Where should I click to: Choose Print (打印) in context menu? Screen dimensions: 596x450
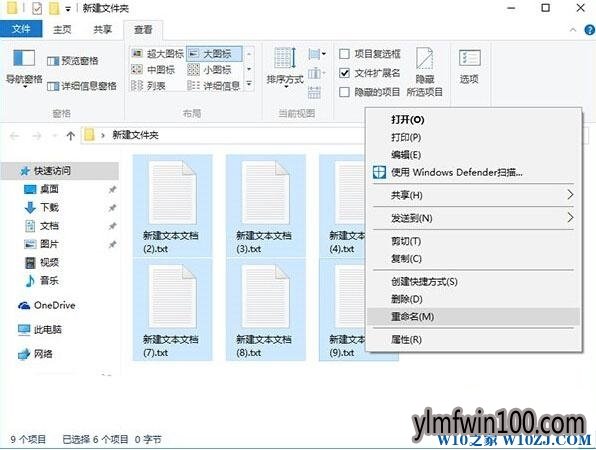point(473,137)
